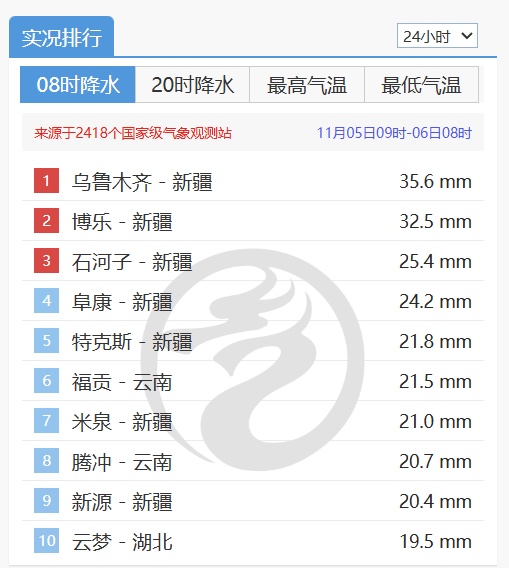Image resolution: width=509 pixels, height=568 pixels.
Task: Open the 博乐 - 新疆 station entry
Action: pyautogui.click(x=122, y=221)
